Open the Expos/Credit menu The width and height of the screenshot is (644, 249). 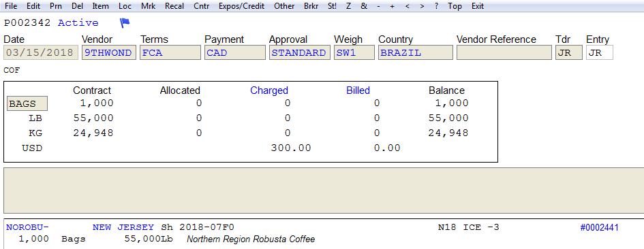pos(241,6)
